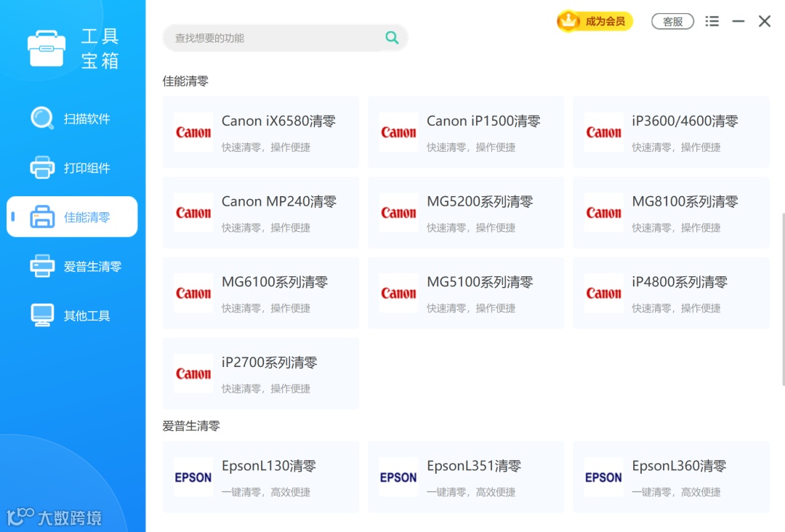785x532 pixels.
Task: Click Canon logo beside MG8100系列清零
Action: point(604,213)
